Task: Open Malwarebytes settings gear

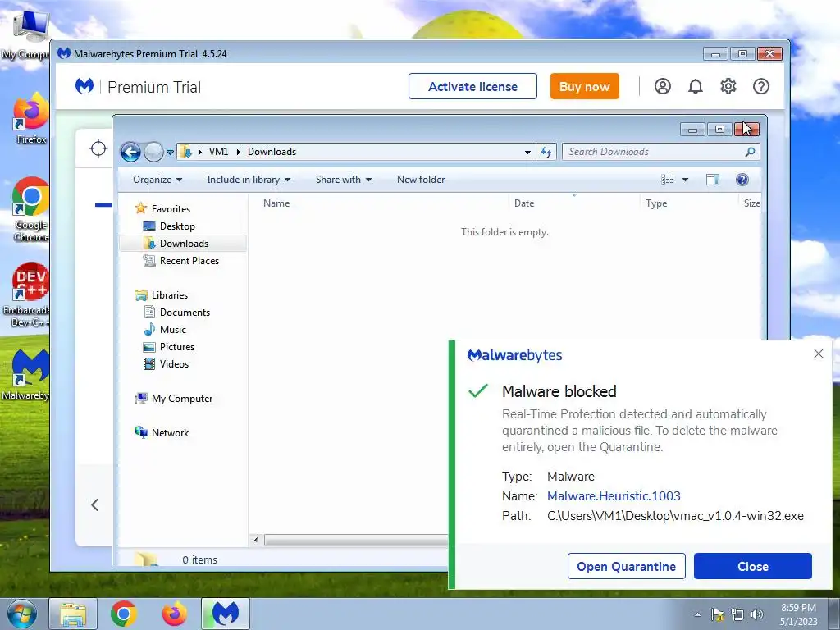Action: (728, 86)
